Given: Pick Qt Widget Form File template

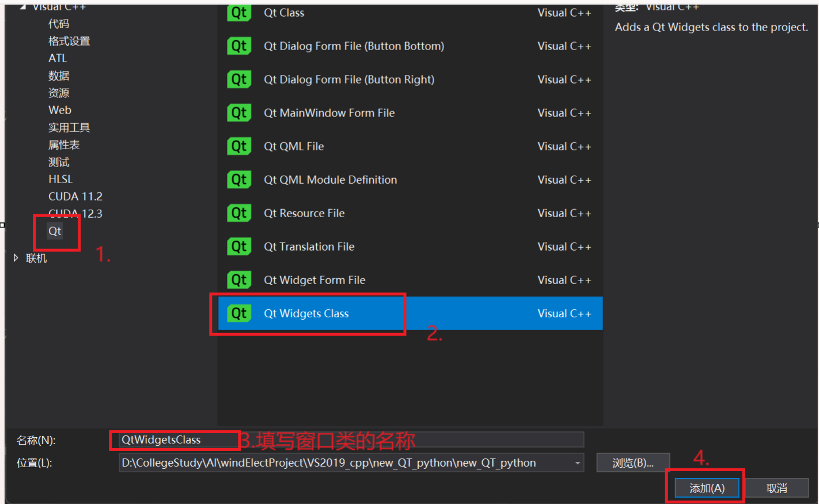Looking at the screenshot, I should coord(410,280).
